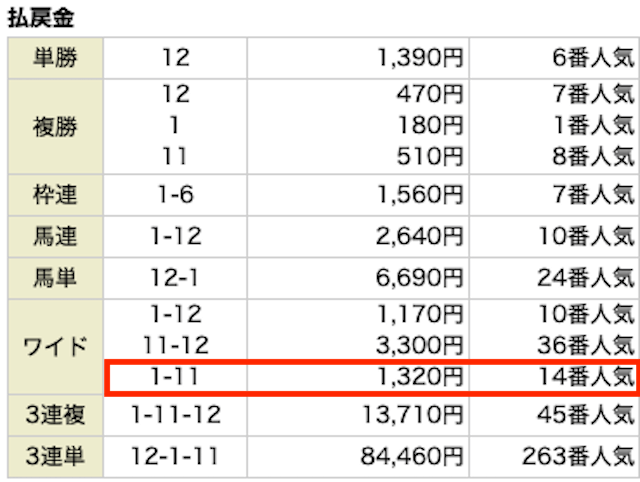The image size is (640, 482).
Task: Select the 12-1-11 trifecta combination
Action: tap(175, 456)
